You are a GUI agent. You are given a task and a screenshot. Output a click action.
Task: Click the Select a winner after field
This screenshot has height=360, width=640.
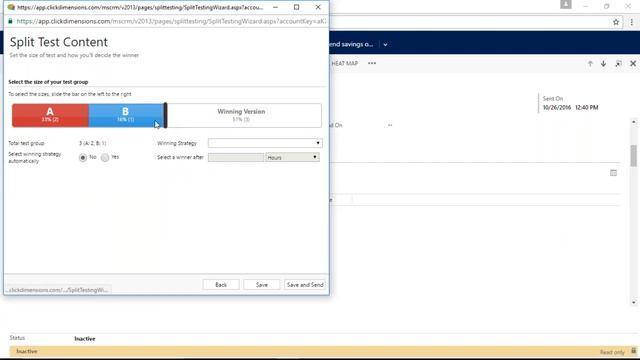(x=236, y=157)
